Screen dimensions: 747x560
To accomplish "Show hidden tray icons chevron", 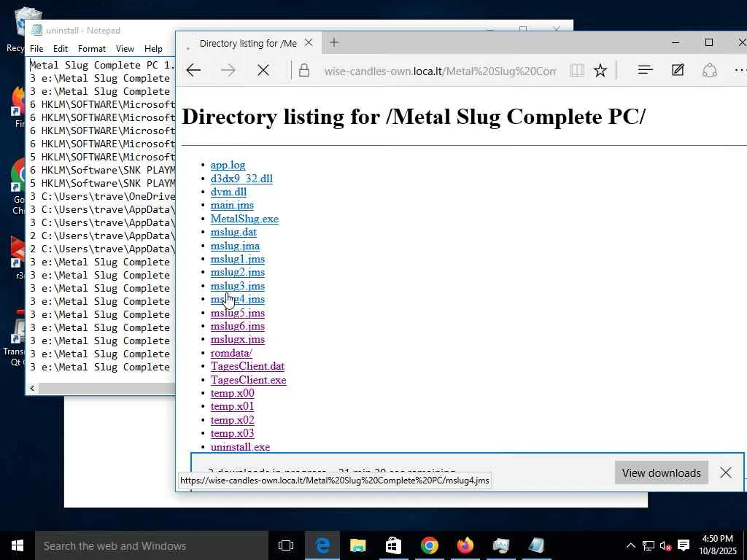I will [630, 545].
